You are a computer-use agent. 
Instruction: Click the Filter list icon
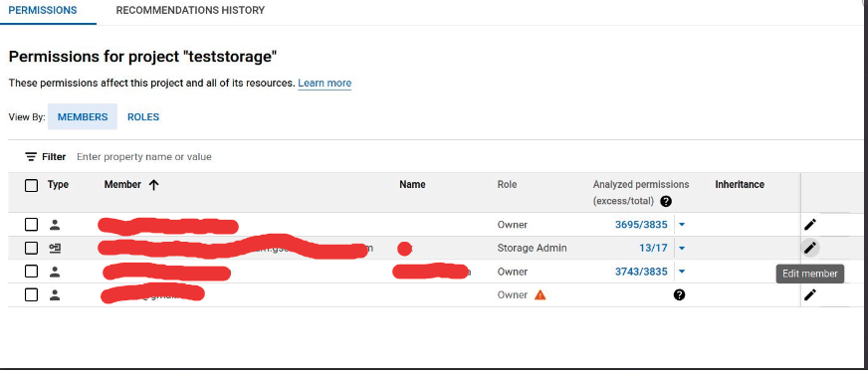tap(31, 156)
